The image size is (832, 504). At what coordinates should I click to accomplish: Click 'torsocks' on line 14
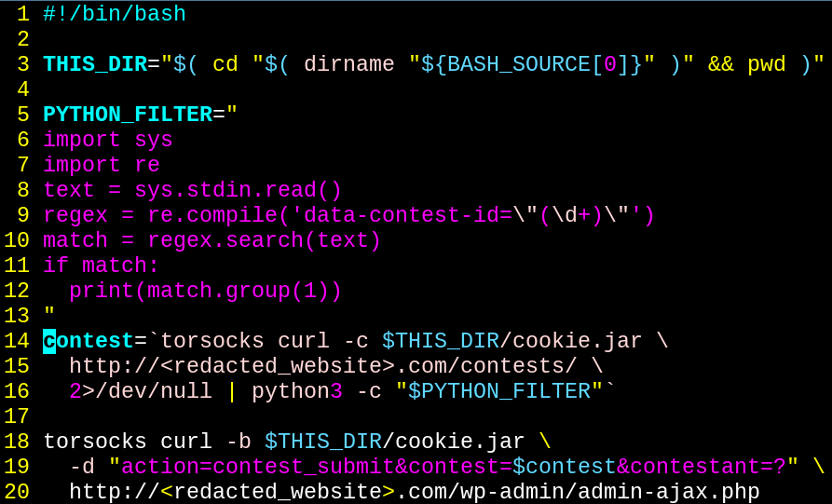click(212, 341)
